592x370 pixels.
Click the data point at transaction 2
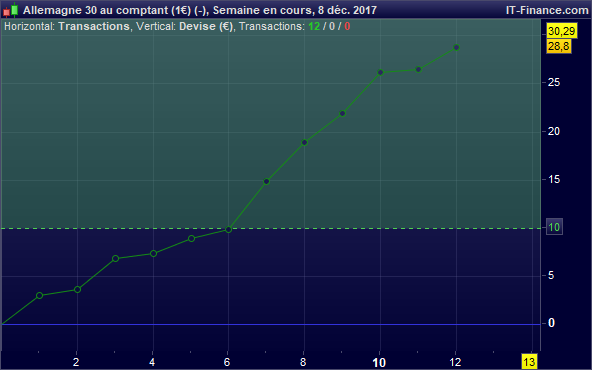pyautogui.click(x=77, y=290)
